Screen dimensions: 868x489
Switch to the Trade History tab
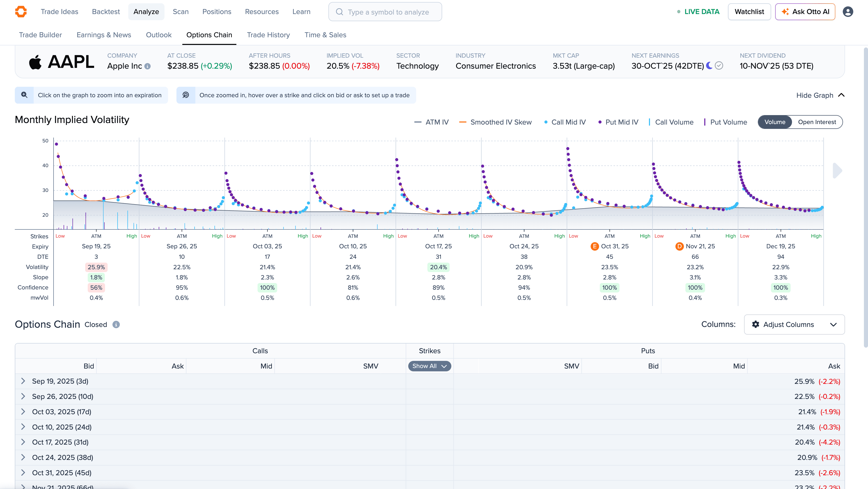click(x=269, y=35)
